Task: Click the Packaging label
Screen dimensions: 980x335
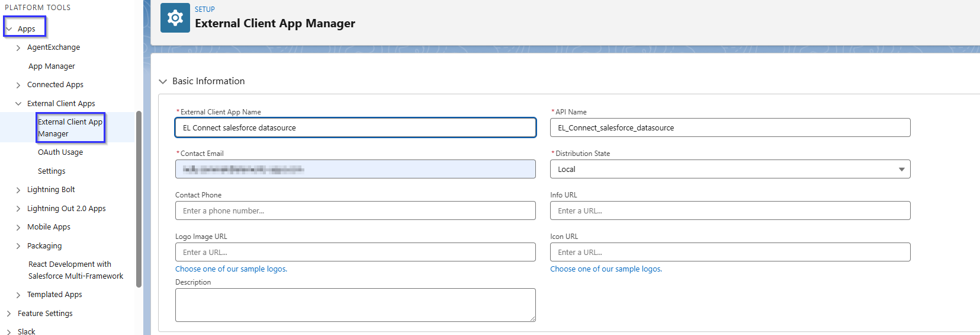Action: pos(44,246)
